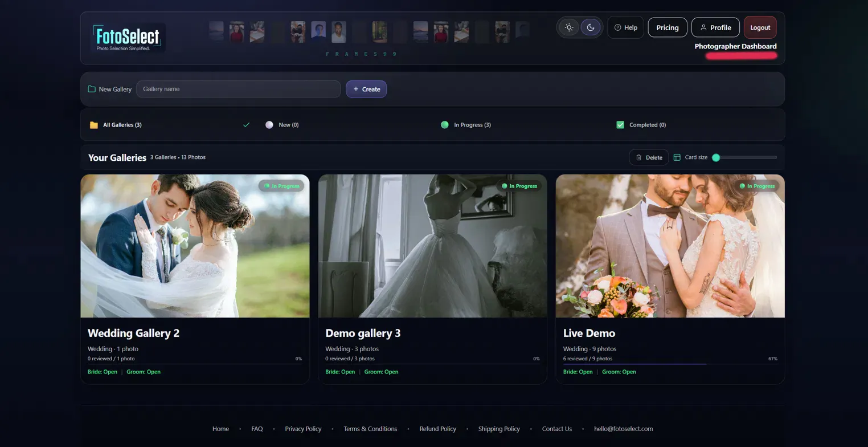Click the In Progress green dot icon

445,125
